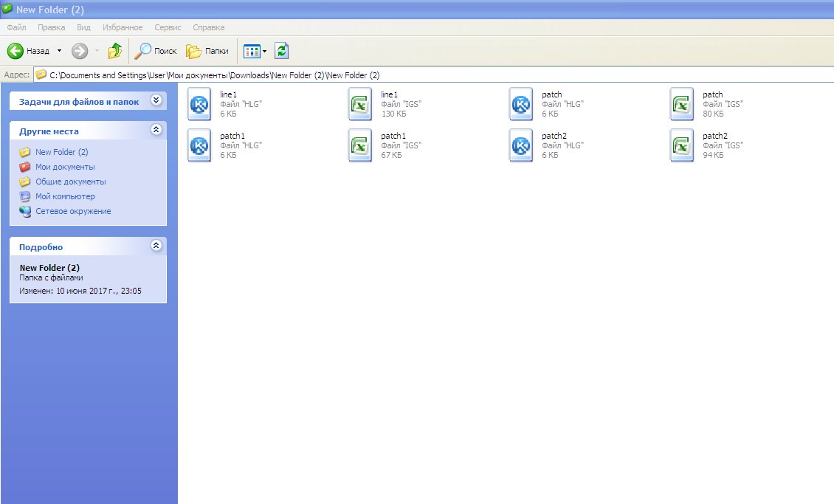Select line1 HLG file icon
Viewport: 834px width, 504px height.
[x=199, y=104]
